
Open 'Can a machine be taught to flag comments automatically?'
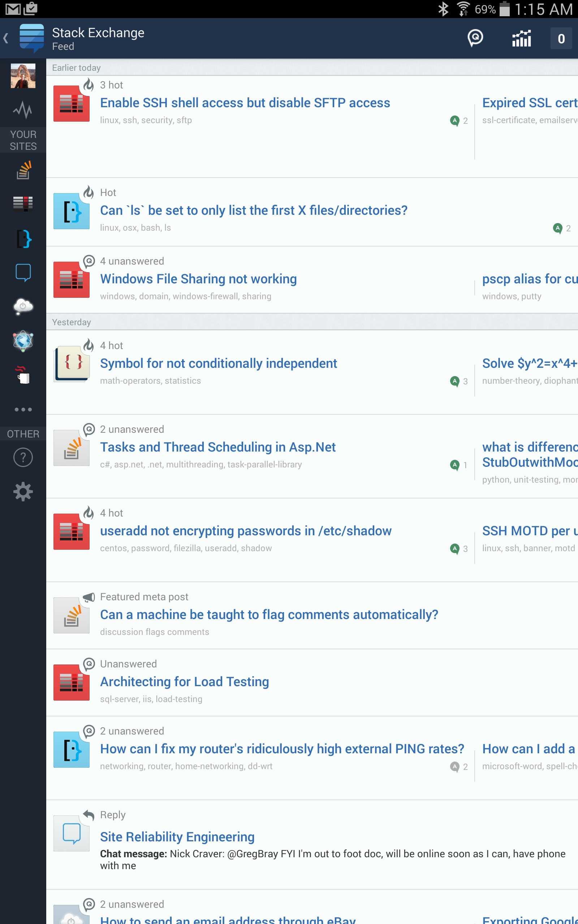(269, 615)
